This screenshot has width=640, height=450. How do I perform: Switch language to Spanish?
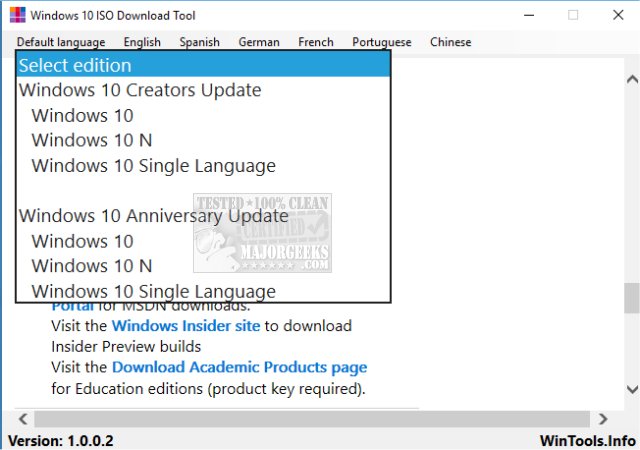point(199,42)
